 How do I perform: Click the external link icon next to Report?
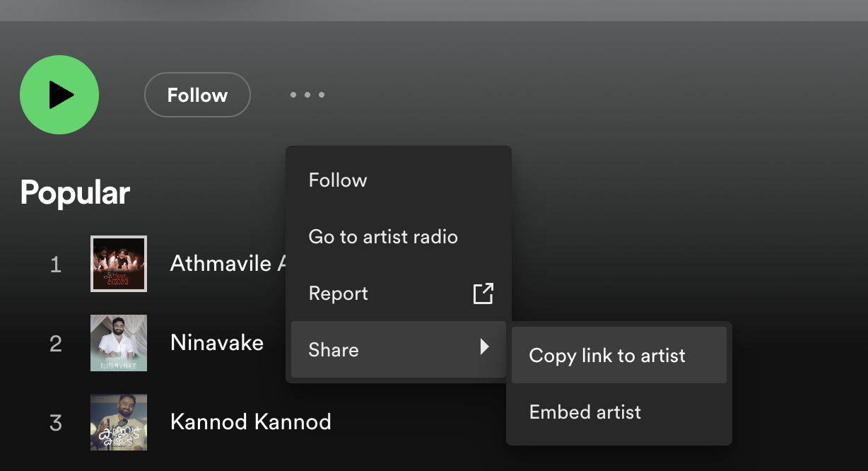[x=483, y=293]
